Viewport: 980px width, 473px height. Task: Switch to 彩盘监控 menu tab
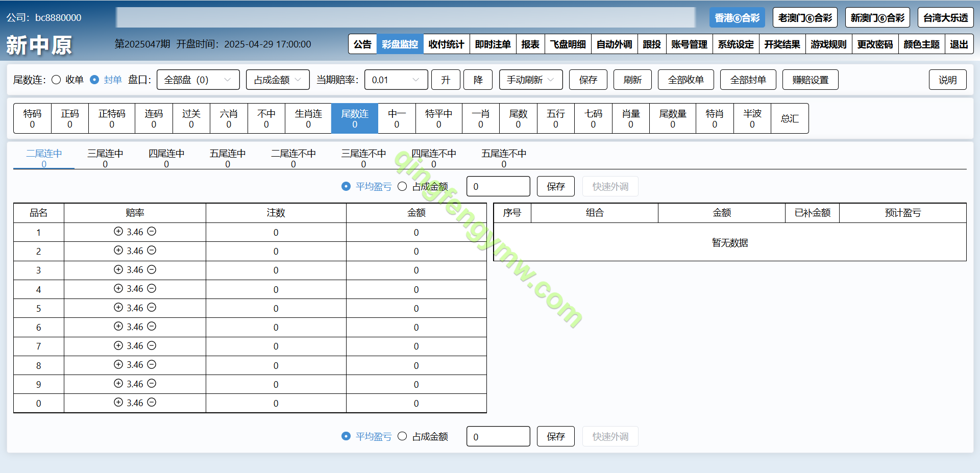pos(400,44)
